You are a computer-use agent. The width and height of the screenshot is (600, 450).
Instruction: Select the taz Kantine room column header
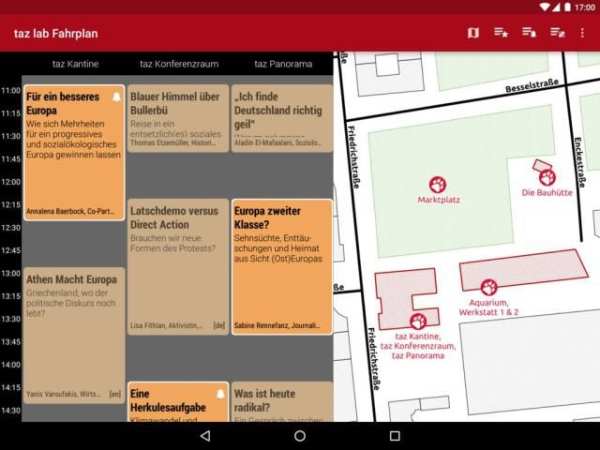[75, 64]
